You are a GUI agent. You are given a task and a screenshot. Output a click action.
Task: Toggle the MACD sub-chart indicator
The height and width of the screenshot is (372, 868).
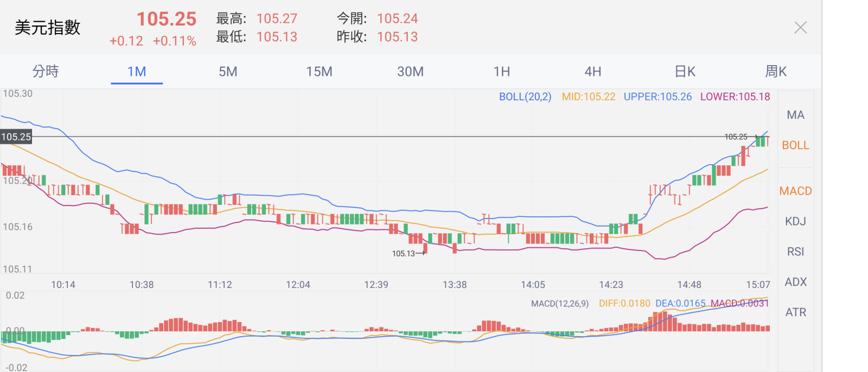coord(795,191)
